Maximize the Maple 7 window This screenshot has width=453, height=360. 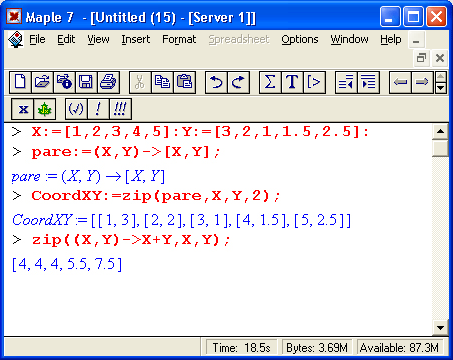(x=413, y=17)
